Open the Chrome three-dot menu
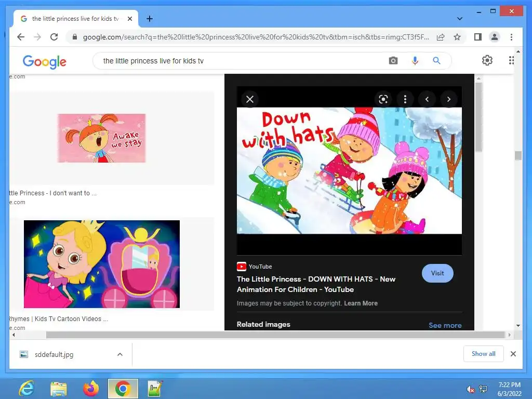This screenshot has height=399, width=532. click(x=511, y=37)
